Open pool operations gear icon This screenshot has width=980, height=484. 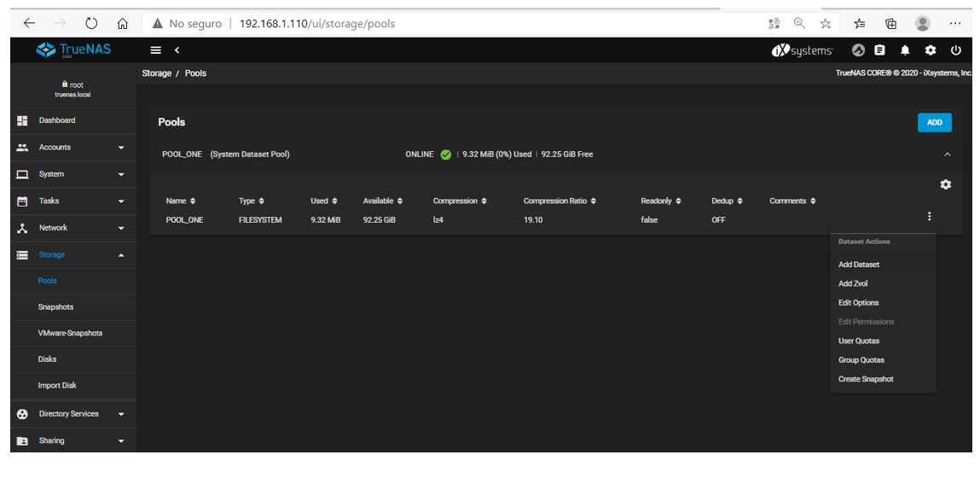point(946,184)
